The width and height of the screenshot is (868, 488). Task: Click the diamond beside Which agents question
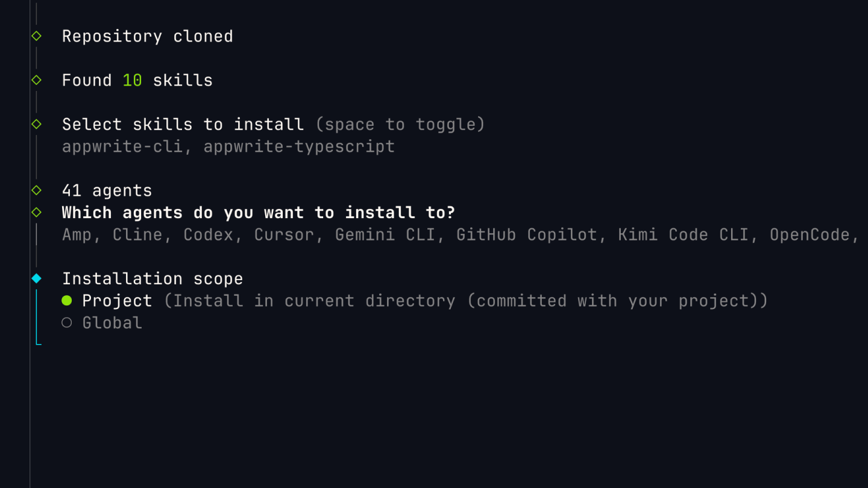[x=35, y=212]
